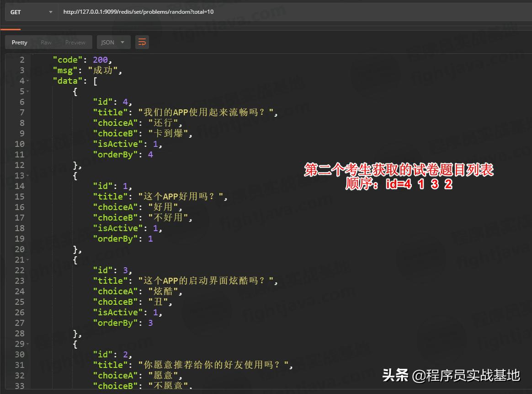Click the value 200 on line 2
The height and width of the screenshot is (394, 532).
[x=100, y=60]
